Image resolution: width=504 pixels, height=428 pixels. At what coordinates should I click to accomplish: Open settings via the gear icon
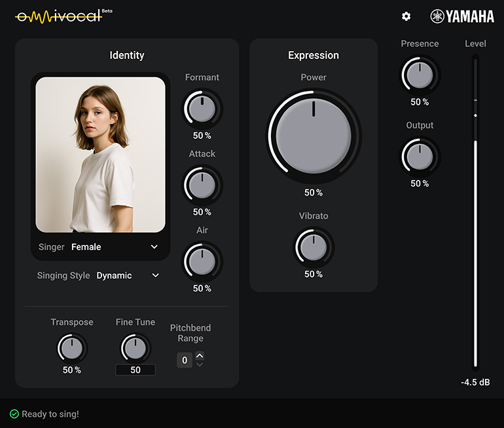click(406, 16)
